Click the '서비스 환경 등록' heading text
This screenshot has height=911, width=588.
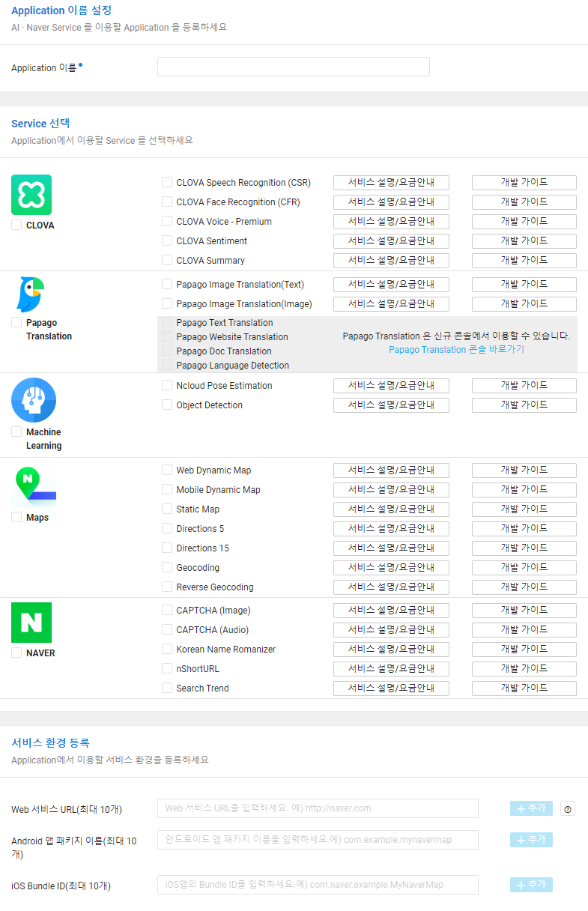point(50,743)
